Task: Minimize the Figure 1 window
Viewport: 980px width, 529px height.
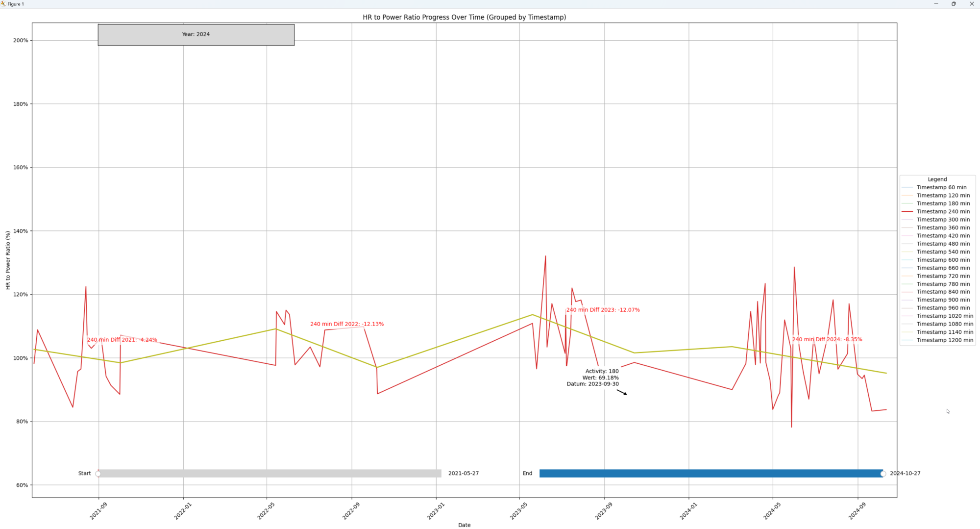Action: 936,4
